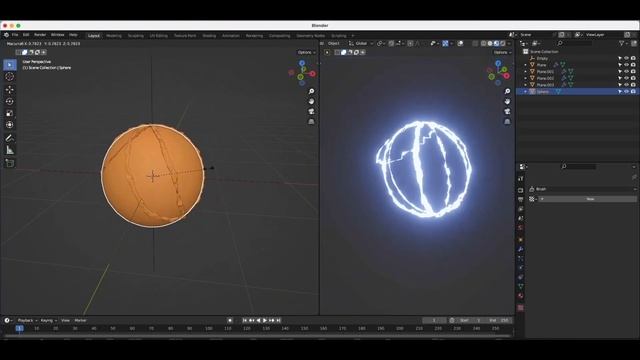This screenshot has width=640, height=360.
Task: Open View menu in timeline header
Action: coord(65,320)
